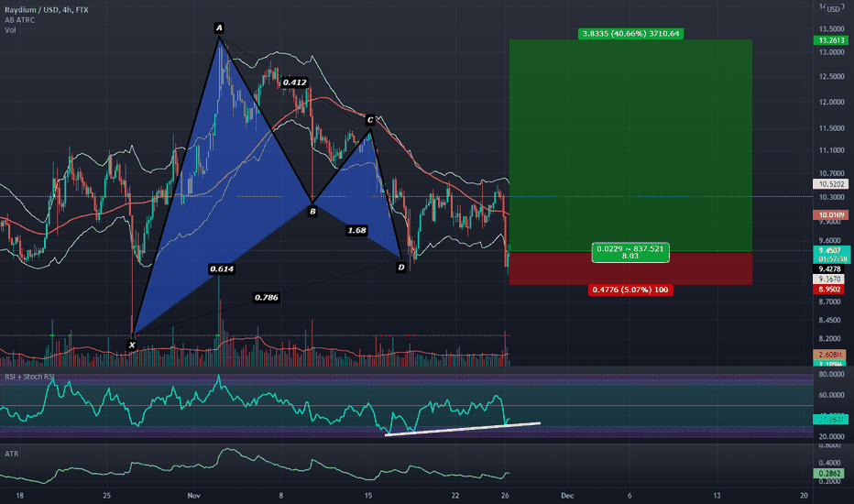Click date 26 on the time axis
The height and width of the screenshot is (504, 854).
pyautogui.click(x=505, y=495)
